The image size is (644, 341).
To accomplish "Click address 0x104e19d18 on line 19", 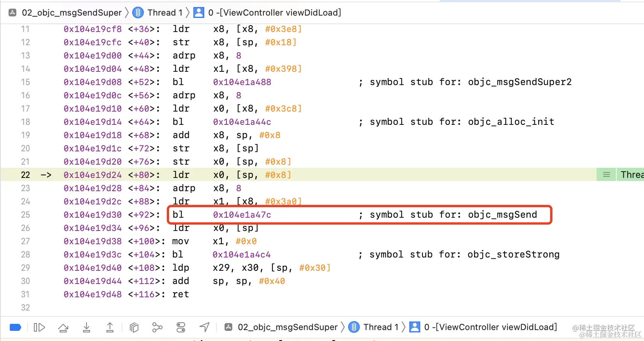I will [x=93, y=135].
